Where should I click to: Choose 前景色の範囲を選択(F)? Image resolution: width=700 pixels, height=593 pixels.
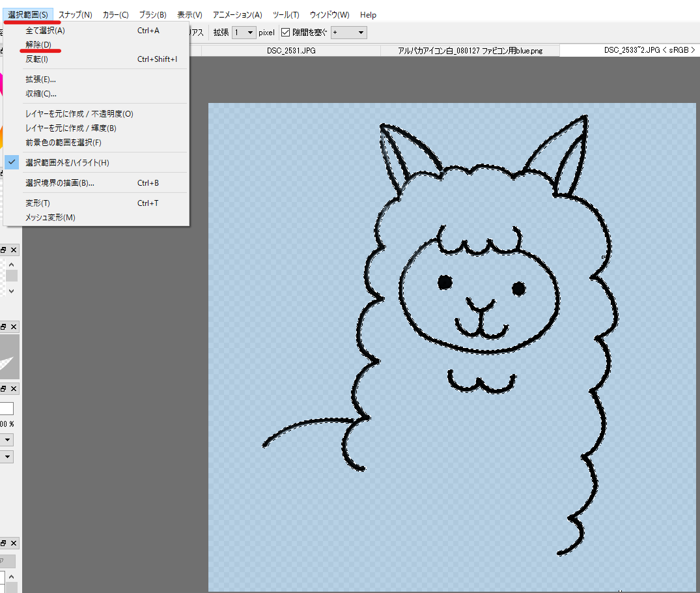tap(96, 142)
